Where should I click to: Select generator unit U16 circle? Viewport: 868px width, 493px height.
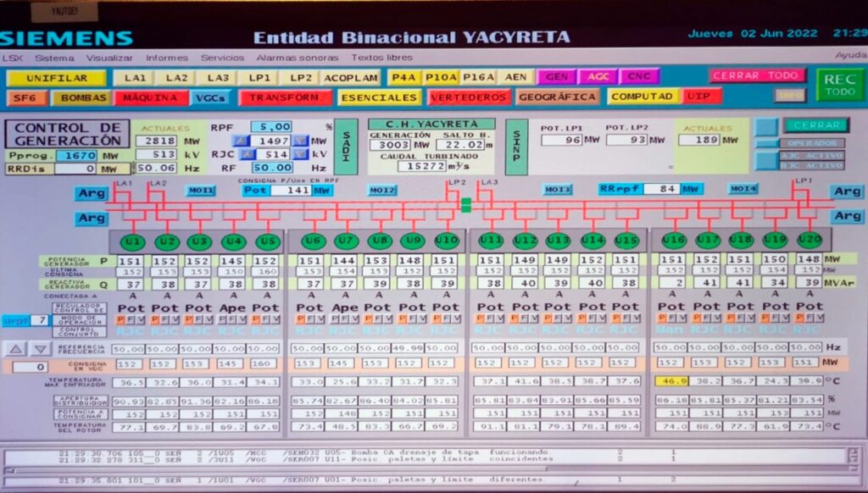674,240
